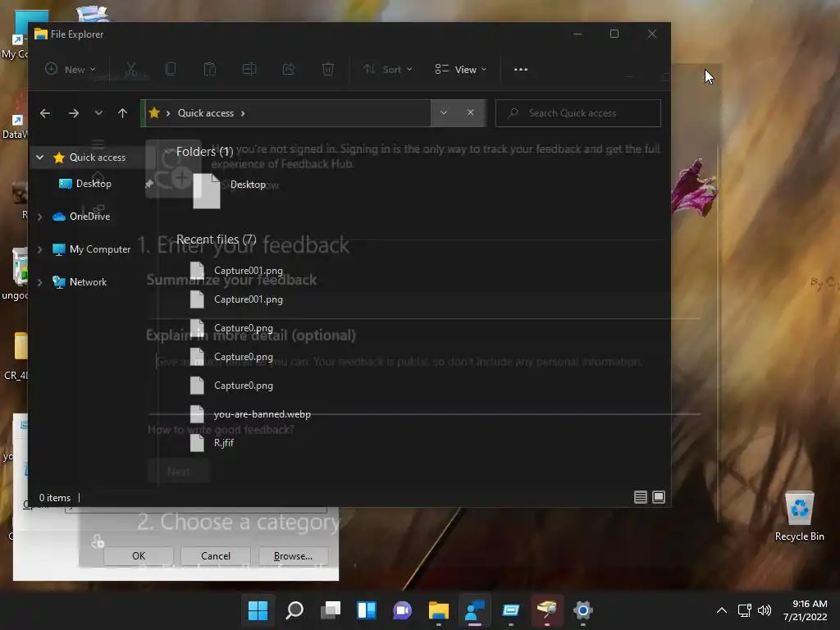Select Desktop in the navigation pane
Screen dimensions: 840x630
pos(94,184)
